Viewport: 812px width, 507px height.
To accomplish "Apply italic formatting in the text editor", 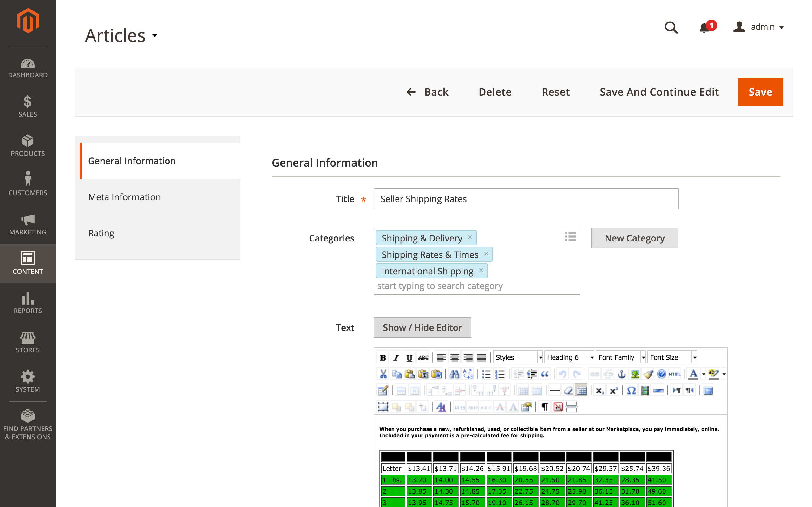I will [396, 357].
